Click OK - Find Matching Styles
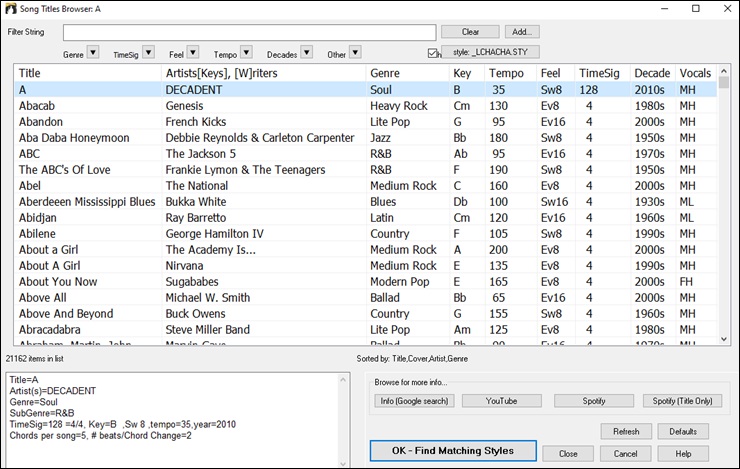The image size is (740, 469). tap(453, 451)
